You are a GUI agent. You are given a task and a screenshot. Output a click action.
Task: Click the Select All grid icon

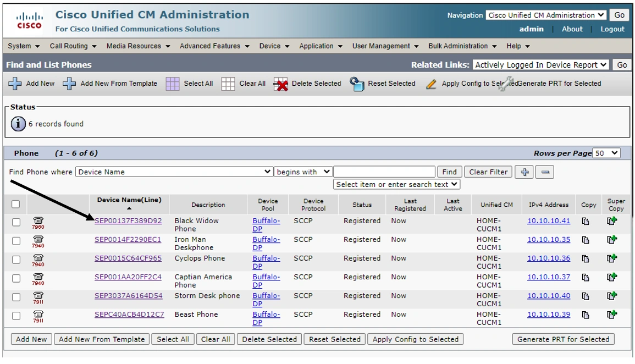(173, 84)
